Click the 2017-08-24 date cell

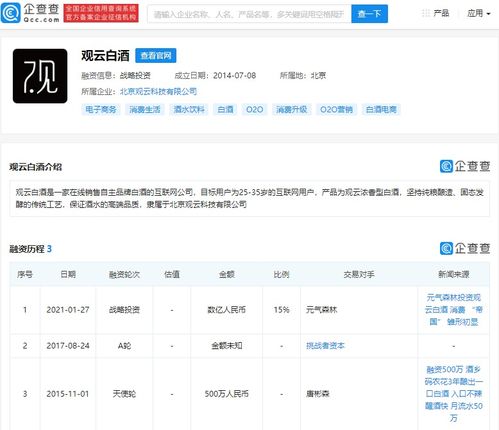(68, 346)
